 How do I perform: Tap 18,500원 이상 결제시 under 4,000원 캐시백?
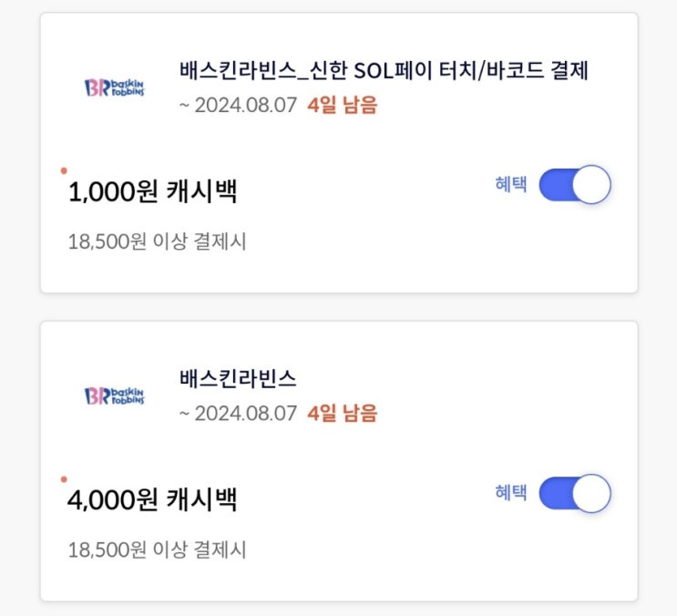157,549
